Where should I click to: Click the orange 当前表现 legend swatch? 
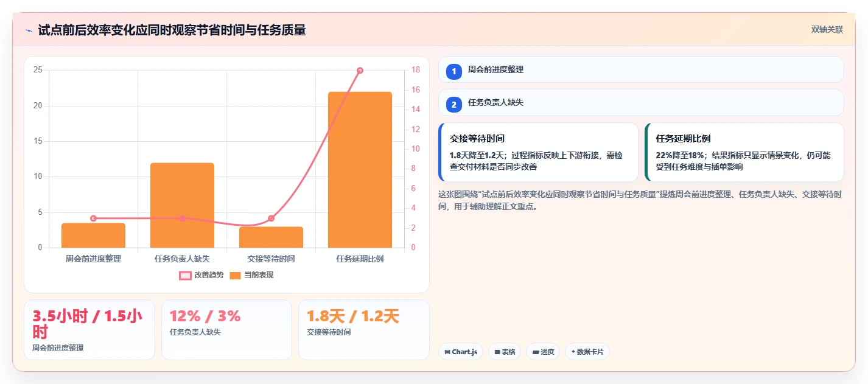point(236,276)
